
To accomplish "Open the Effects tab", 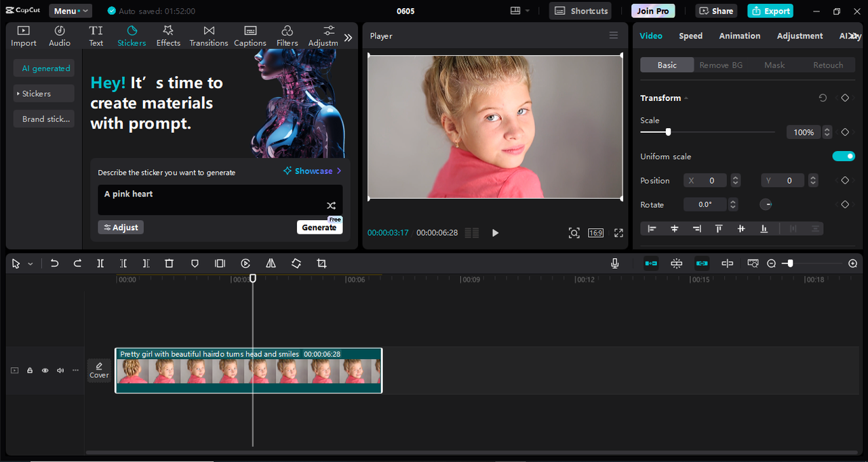I will 168,36.
